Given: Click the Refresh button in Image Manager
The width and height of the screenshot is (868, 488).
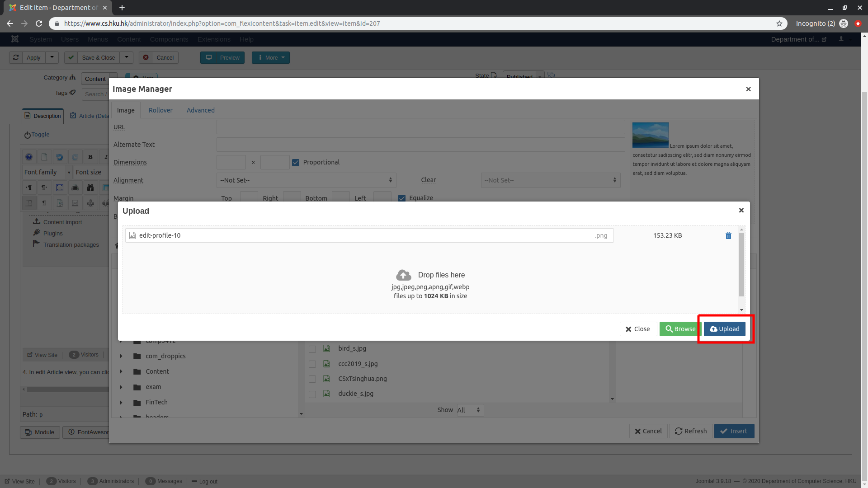Looking at the screenshot, I should (x=691, y=431).
